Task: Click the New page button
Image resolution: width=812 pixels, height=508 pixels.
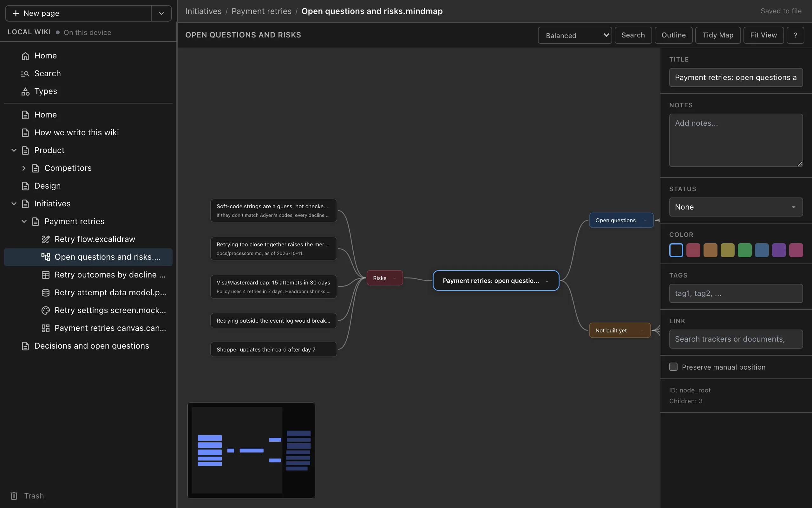Action: 79,13
